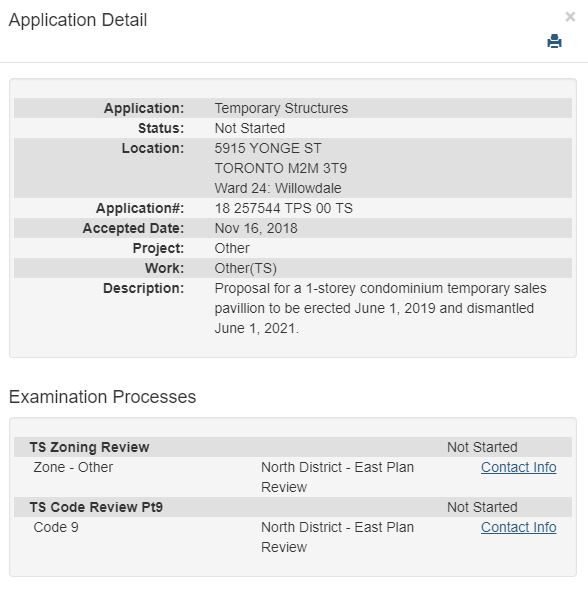Click the Code 9 entry
Viewport: 588px width, 602px height.
tap(56, 527)
